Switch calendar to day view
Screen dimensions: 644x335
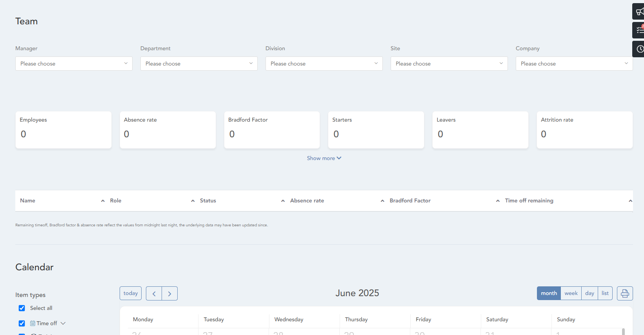coord(589,293)
